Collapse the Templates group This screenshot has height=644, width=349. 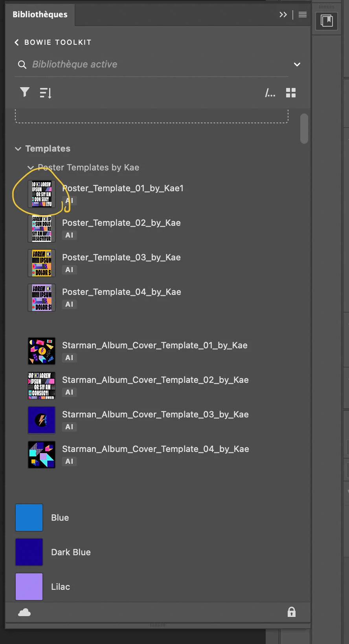coord(18,149)
